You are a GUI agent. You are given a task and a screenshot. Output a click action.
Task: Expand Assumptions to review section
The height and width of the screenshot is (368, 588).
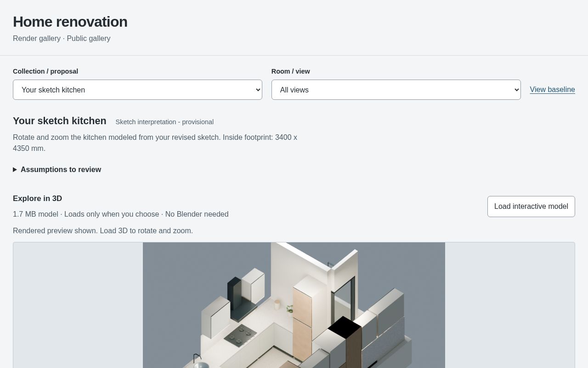[x=57, y=170]
